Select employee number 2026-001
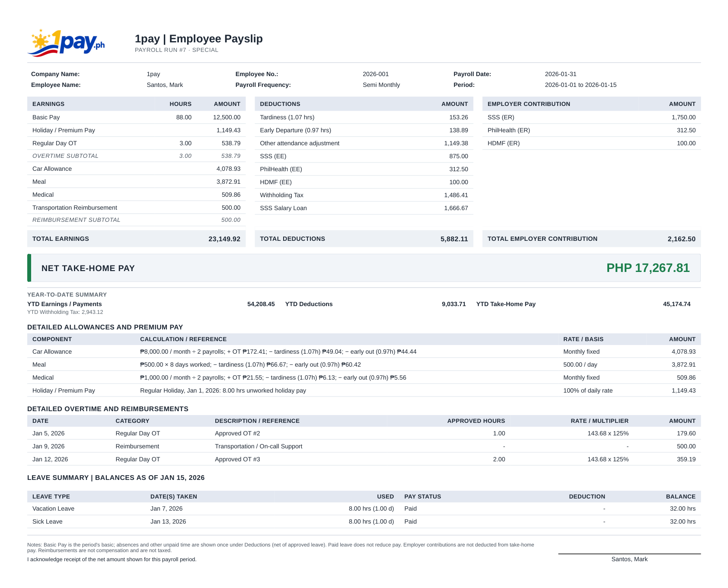Image resolution: width=728 pixels, height=588 pixels. 376,74
